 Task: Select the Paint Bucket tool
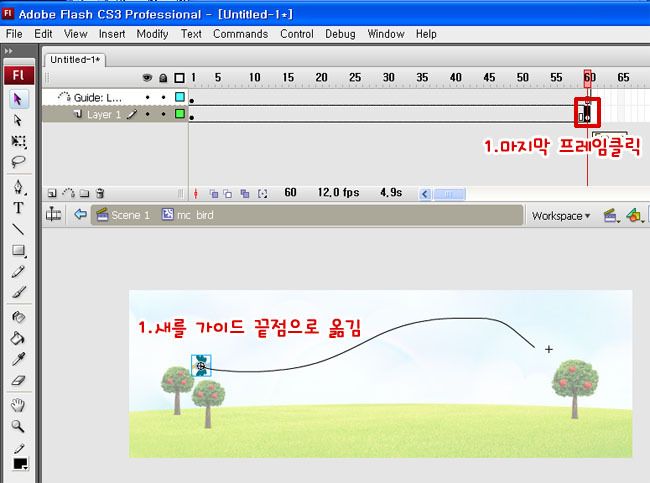18,338
